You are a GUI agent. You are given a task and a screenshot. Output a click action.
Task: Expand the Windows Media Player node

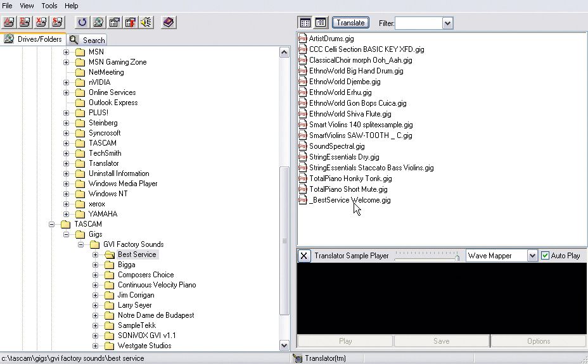pyautogui.click(x=67, y=184)
